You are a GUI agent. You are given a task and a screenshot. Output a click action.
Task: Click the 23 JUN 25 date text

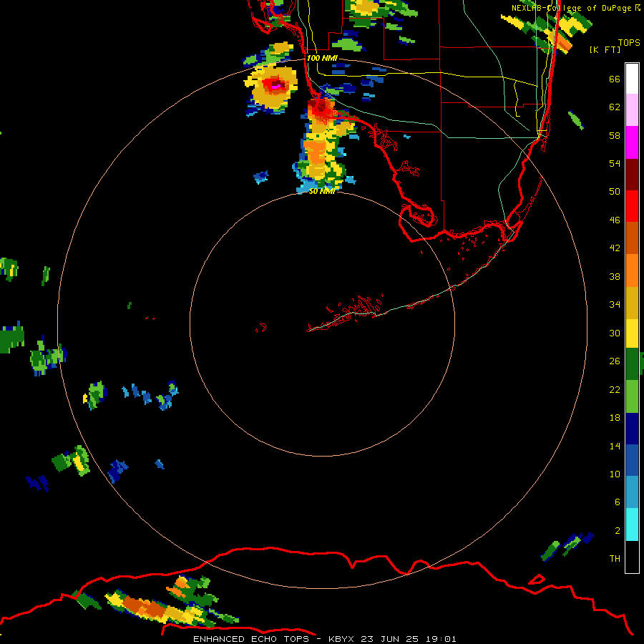pos(389,639)
